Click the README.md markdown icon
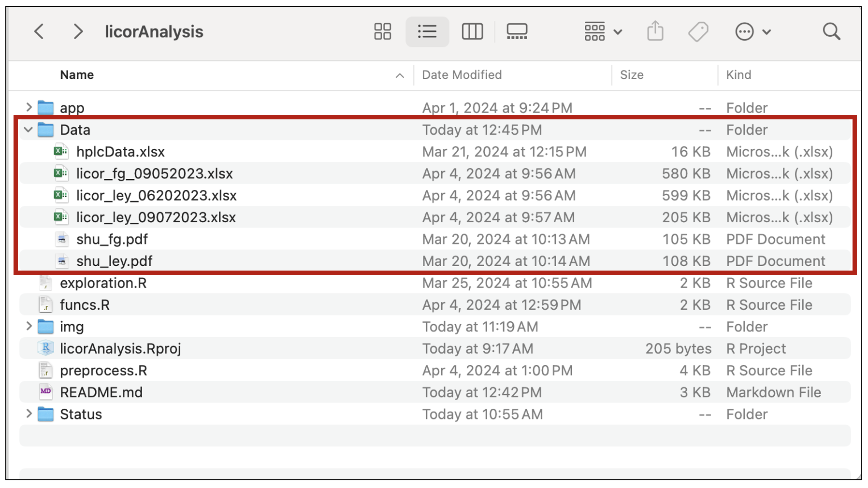This screenshot has width=868, height=488. (45, 392)
